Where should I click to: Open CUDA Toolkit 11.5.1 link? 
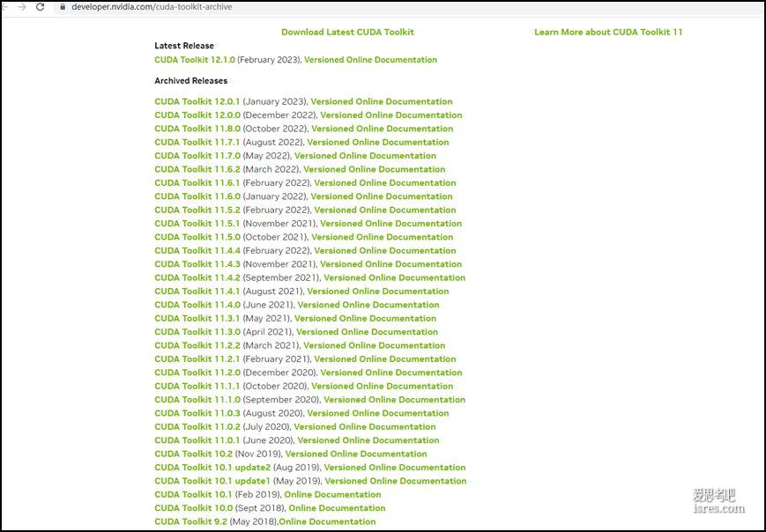(x=197, y=224)
